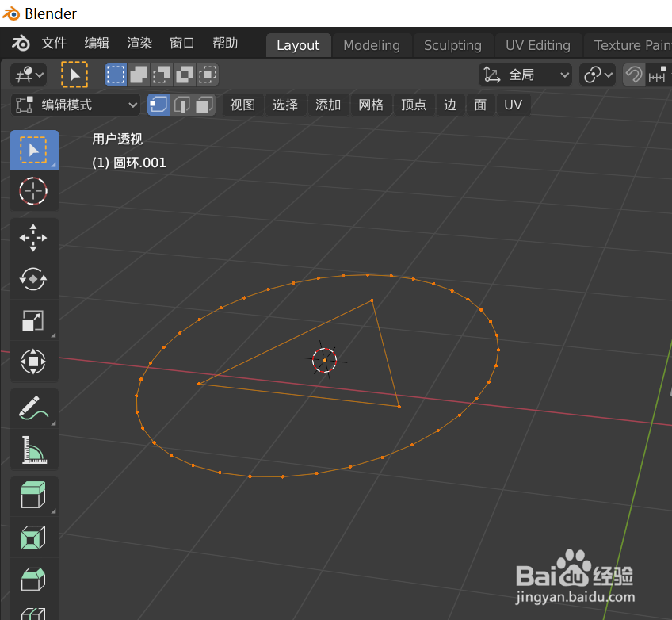Open the UV menu in the header
The height and width of the screenshot is (620, 672).
coord(513,104)
